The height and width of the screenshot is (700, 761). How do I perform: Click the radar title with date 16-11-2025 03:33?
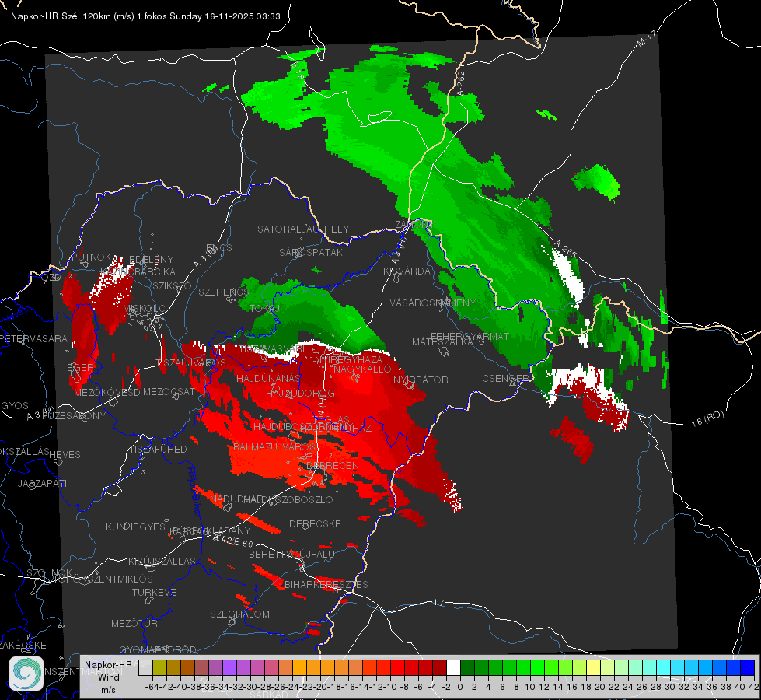145,16
